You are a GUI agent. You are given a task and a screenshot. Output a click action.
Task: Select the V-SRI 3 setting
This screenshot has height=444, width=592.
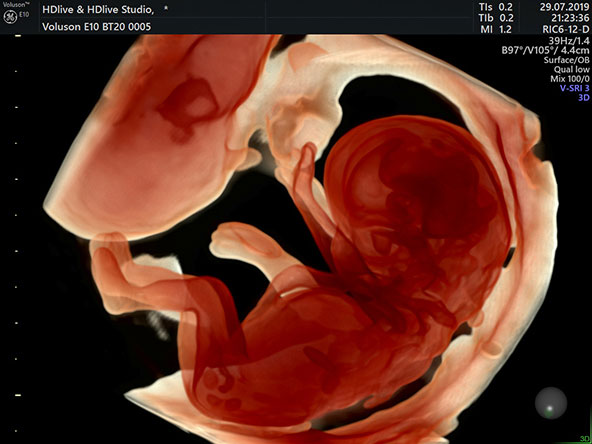(574, 88)
